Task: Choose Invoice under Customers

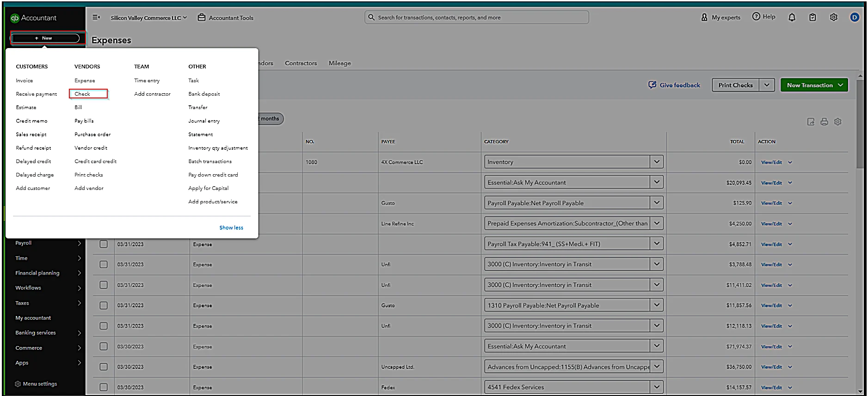Action: pos(25,80)
